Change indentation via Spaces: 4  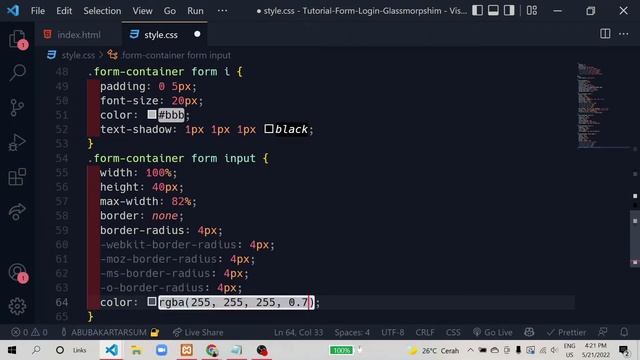tap(352, 332)
